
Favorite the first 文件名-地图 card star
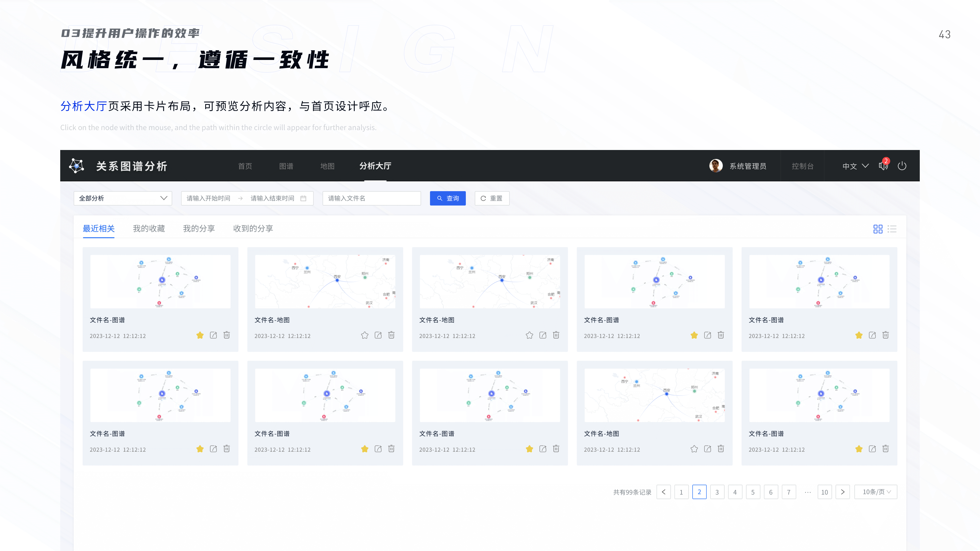(x=364, y=335)
